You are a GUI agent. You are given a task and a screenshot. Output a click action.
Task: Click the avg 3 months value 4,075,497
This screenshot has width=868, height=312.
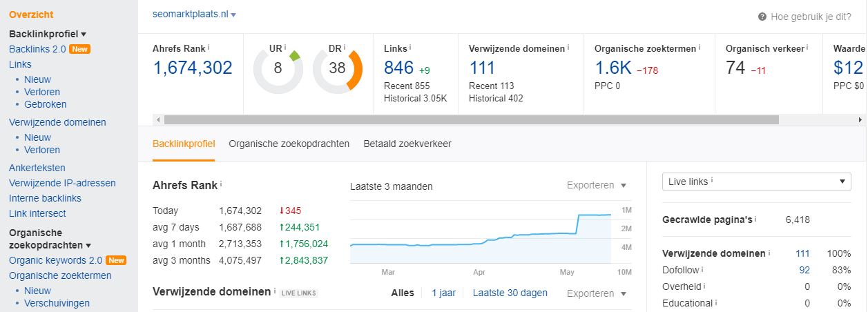(240, 260)
